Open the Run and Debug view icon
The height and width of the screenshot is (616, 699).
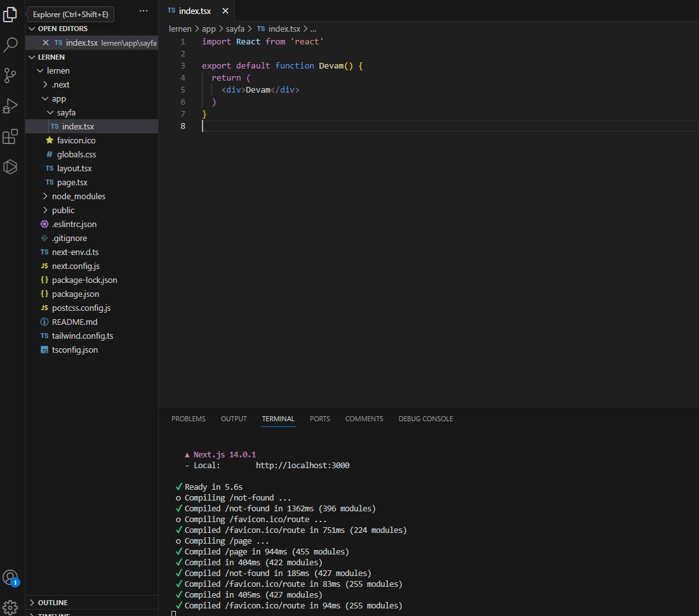coord(10,106)
